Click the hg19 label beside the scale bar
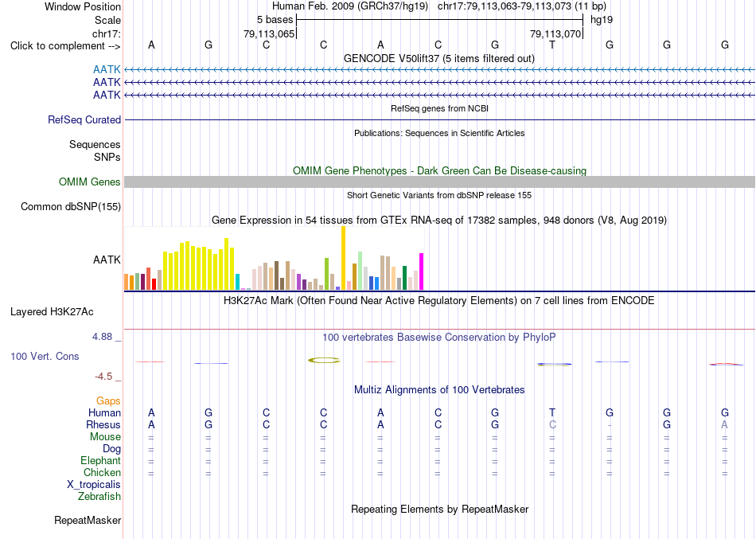The image size is (756, 539). (602, 20)
